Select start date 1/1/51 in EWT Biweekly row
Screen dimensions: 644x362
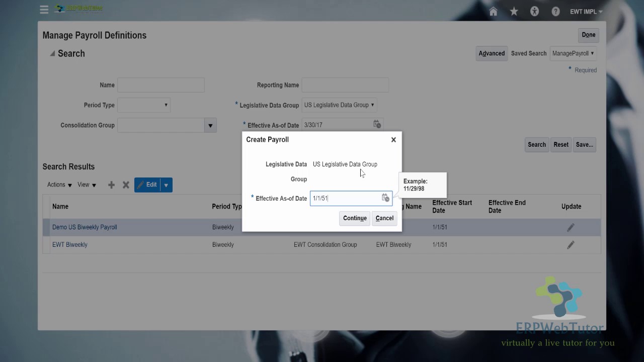(x=440, y=245)
